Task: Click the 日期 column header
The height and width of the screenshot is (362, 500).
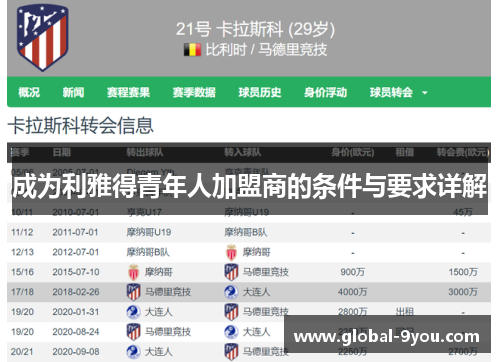Action: click(x=62, y=152)
